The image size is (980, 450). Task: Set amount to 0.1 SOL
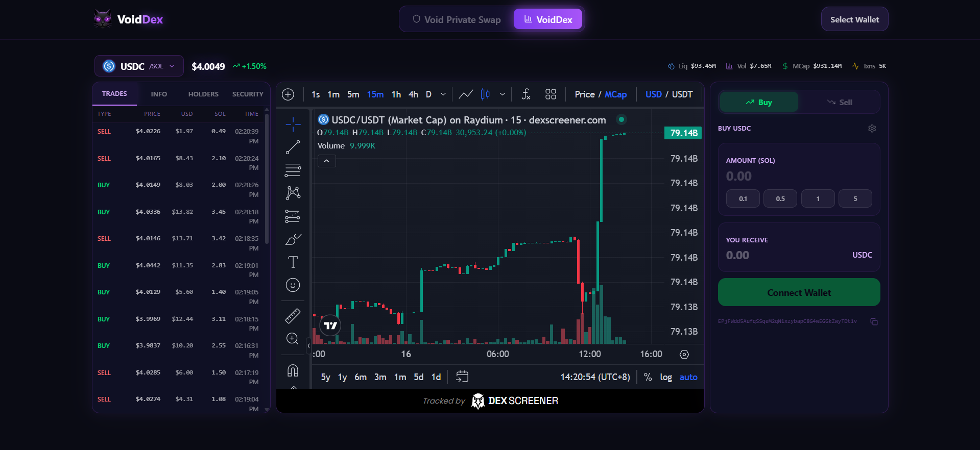(743, 198)
